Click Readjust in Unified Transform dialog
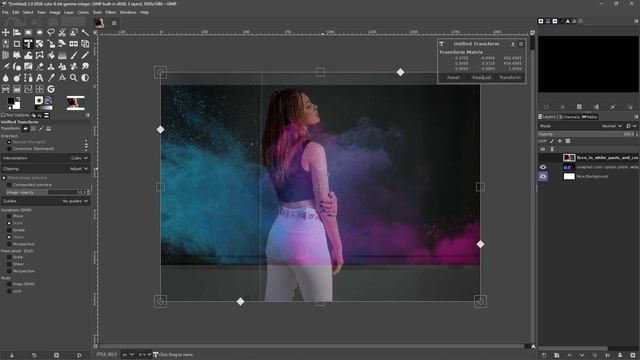640x360 pixels. 482,78
